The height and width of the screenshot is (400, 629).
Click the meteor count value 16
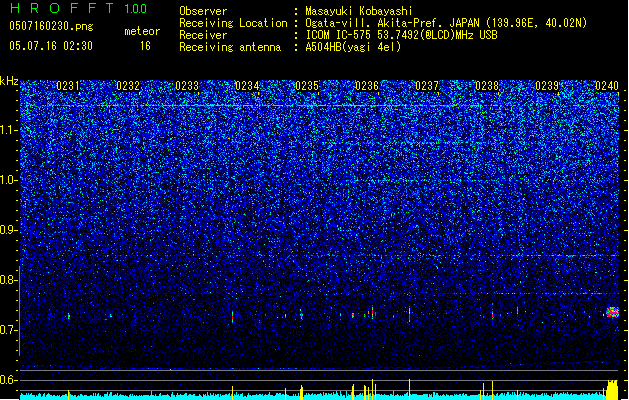145,46
